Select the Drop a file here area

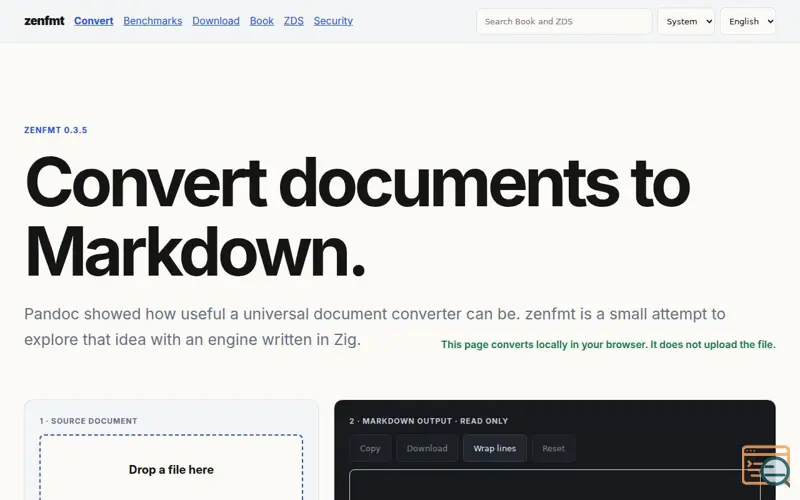click(171, 467)
